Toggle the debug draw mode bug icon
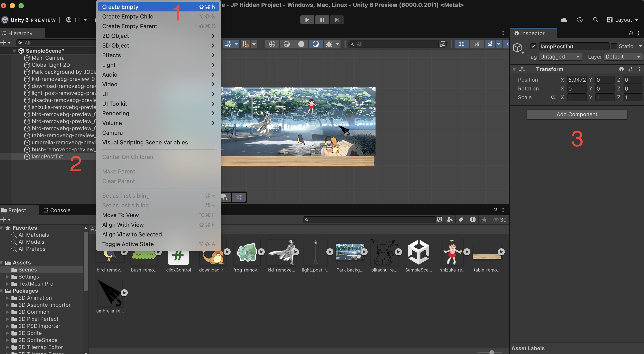 (x=329, y=44)
